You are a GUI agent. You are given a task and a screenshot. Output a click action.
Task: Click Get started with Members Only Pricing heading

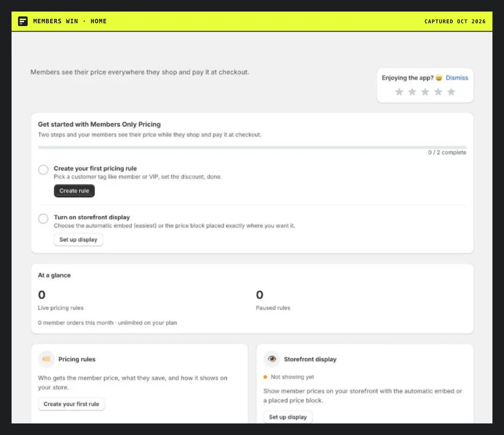click(99, 124)
